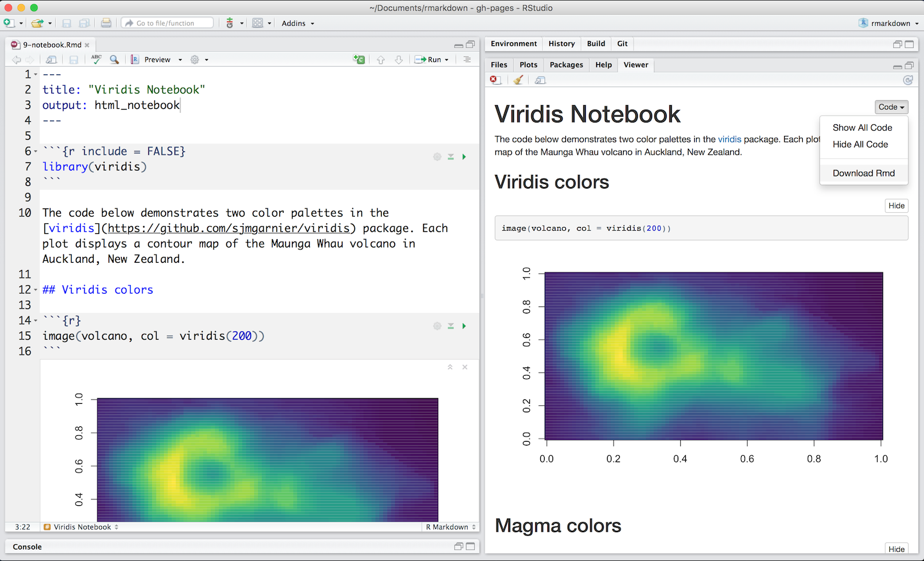Follow the viridis package link in viewer
Image resolution: width=924 pixels, height=561 pixels.
pos(730,139)
